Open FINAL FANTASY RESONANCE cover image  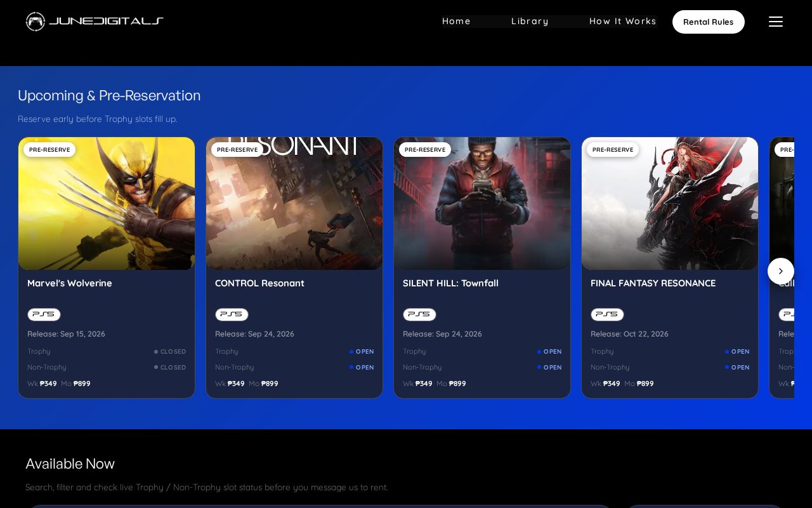point(670,203)
